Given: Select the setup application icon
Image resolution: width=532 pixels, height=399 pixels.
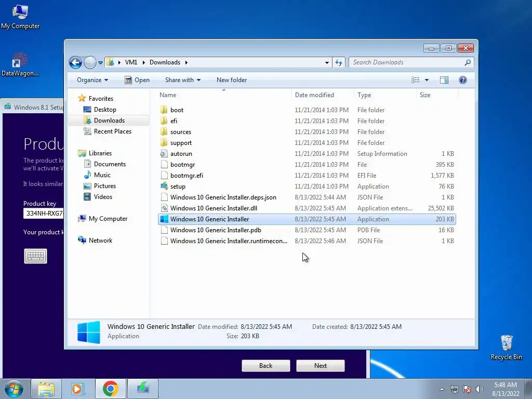Looking at the screenshot, I should (164, 187).
